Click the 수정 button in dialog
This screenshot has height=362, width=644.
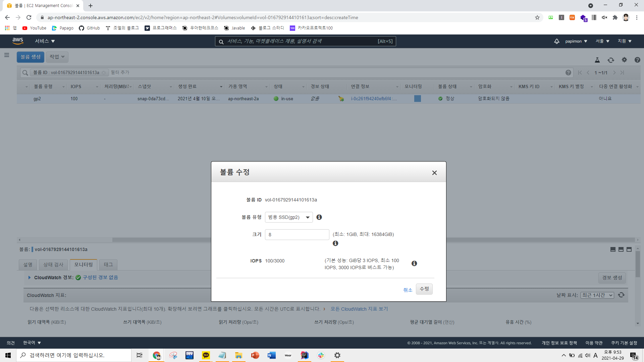tap(424, 289)
